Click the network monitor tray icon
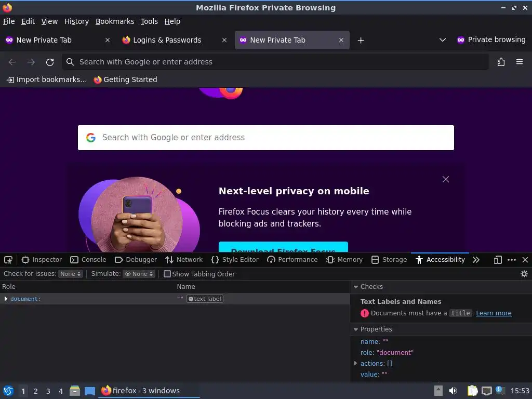 pos(486,391)
